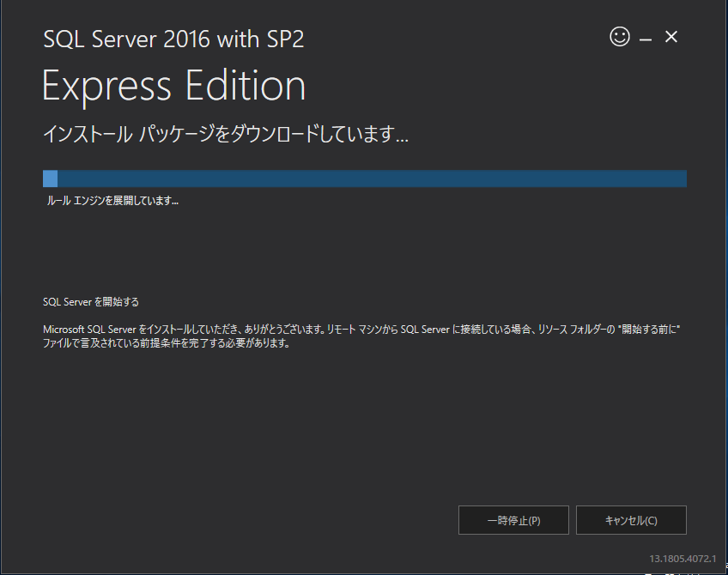Close the installer with the X icon
Viewport: 728px width, 575px height.
click(671, 37)
